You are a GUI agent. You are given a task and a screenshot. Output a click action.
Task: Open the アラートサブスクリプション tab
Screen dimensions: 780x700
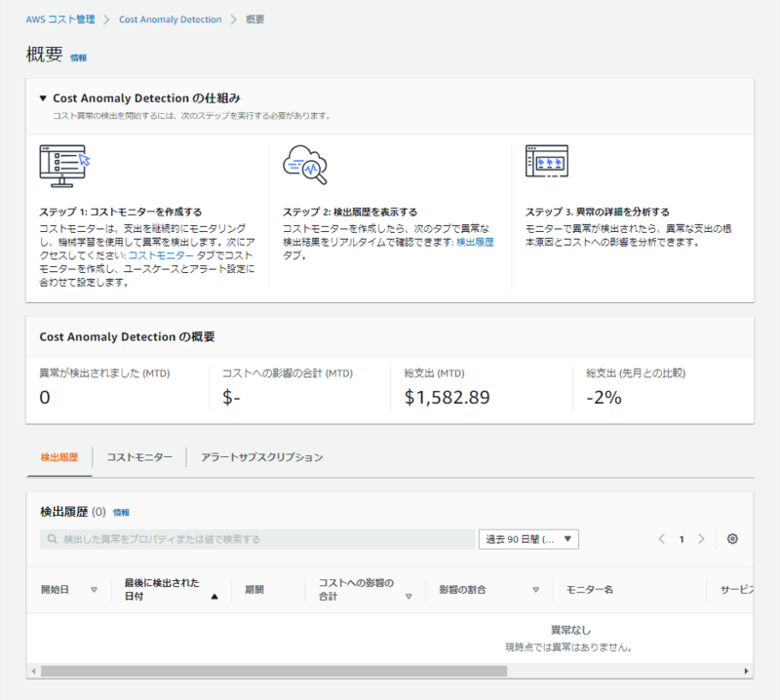coord(261,457)
